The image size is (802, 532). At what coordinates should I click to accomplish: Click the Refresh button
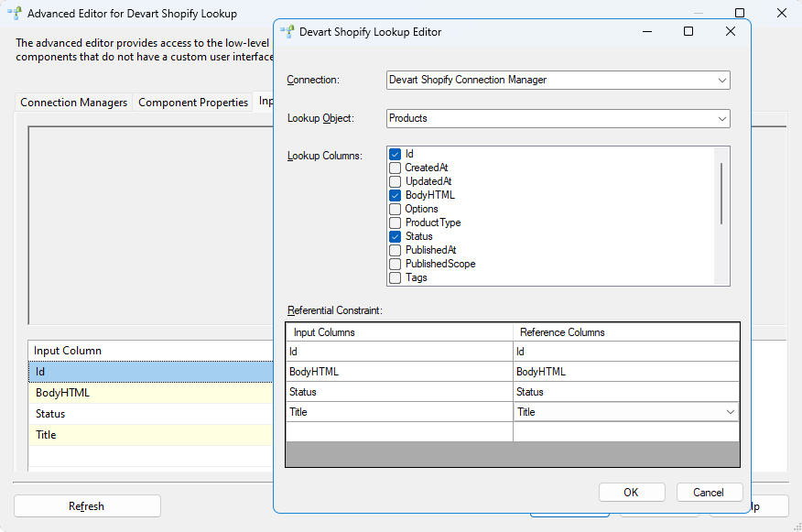click(87, 505)
